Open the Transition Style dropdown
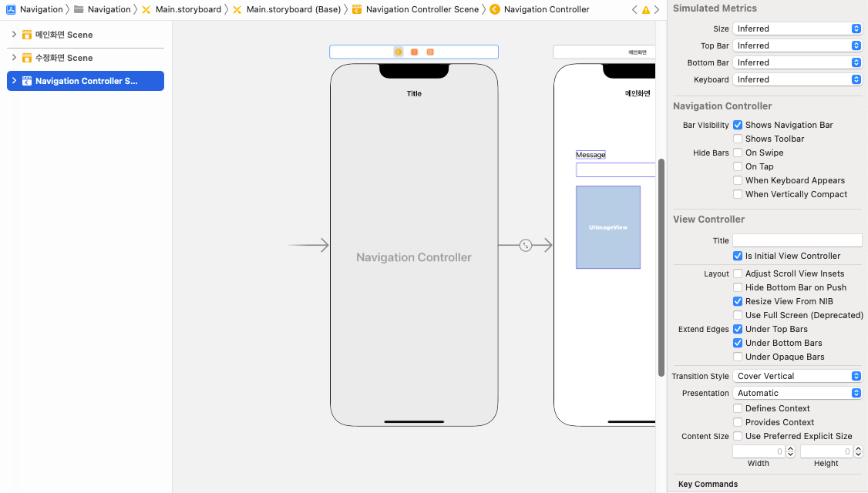The image size is (868, 493). 797,376
